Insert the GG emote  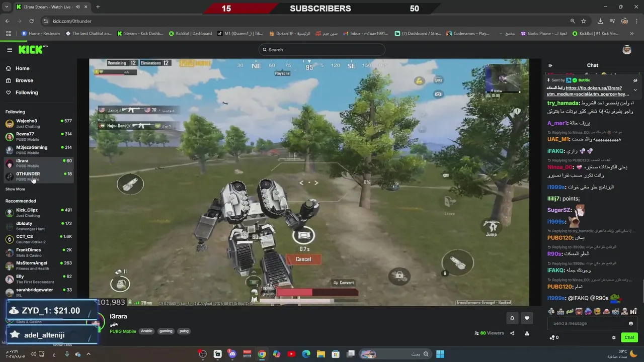click(552, 312)
